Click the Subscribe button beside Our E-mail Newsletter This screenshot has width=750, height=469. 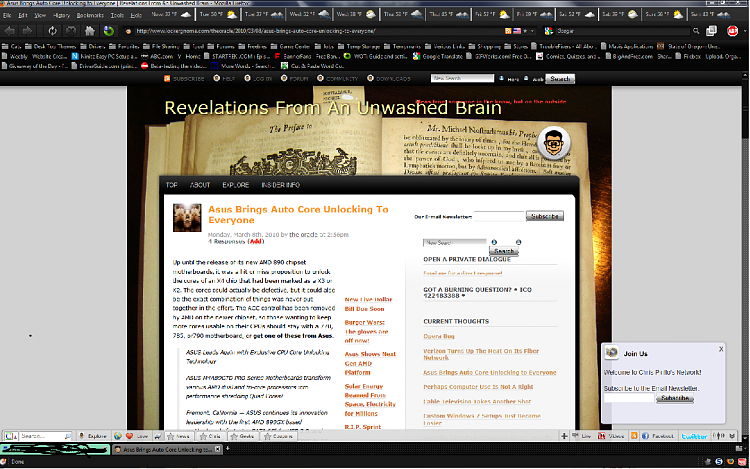pos(545,216)
